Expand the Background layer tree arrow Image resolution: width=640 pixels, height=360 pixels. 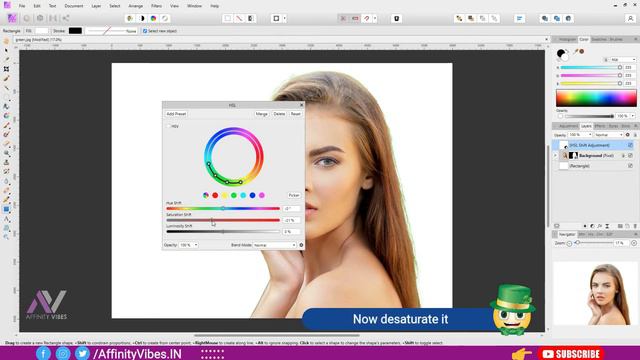(x=555, y=156)
